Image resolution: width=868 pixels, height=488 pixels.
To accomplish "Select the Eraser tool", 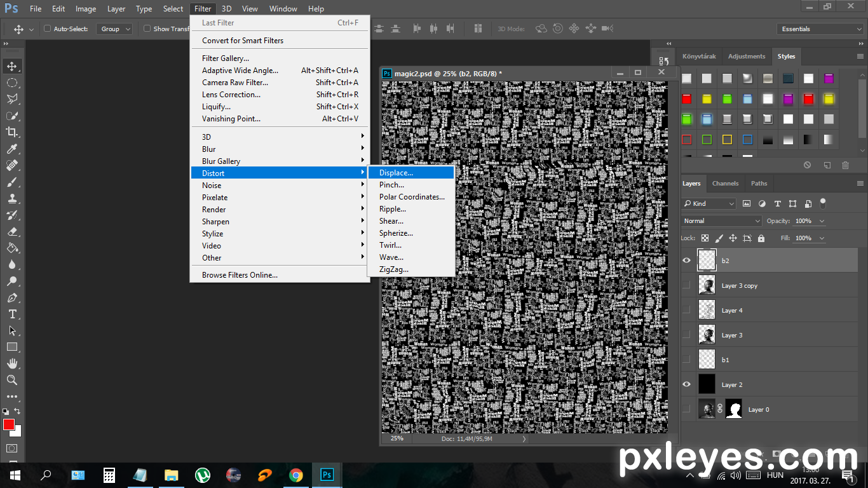I will 12,231.
